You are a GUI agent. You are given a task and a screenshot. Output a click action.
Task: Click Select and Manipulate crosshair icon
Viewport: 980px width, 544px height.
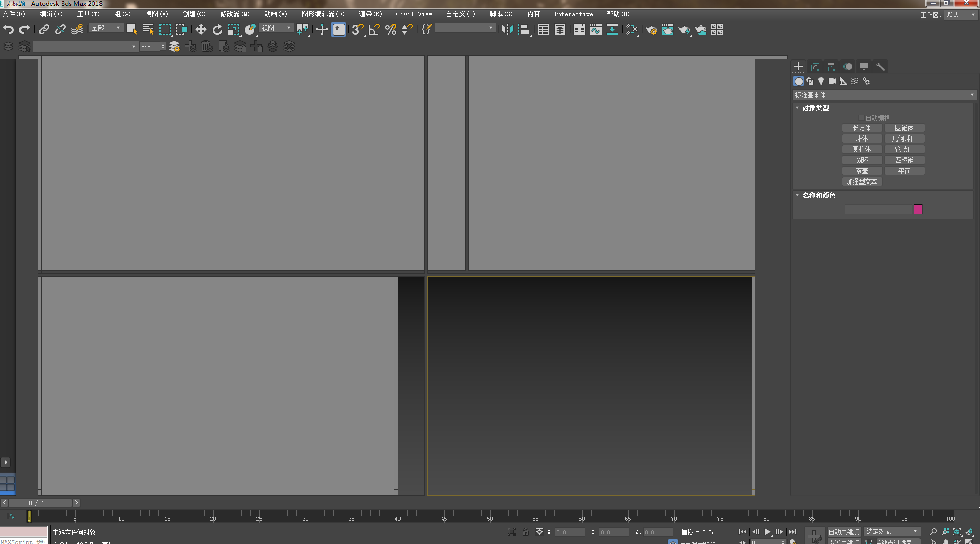322,29
